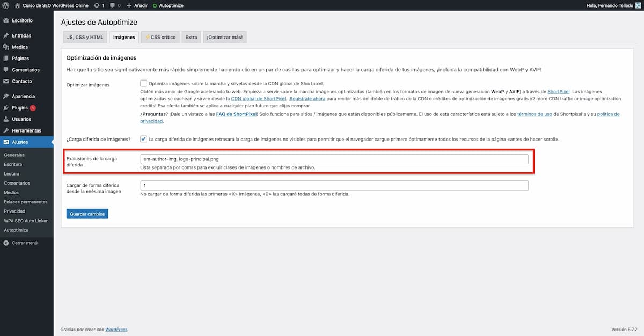Open the first ShortPixel link
The image size is (644, 336).
point(559,92)
